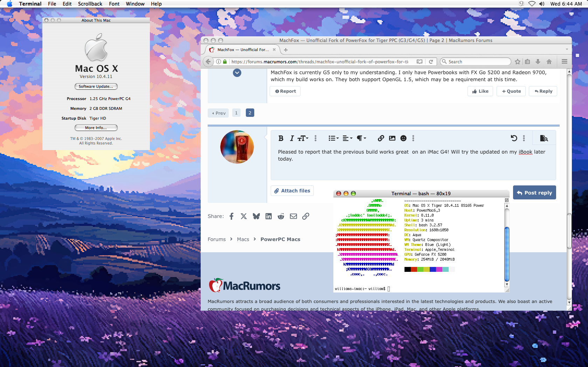Expand more text formatting options after font size
The image size is (588, 367).
(316, 138)
